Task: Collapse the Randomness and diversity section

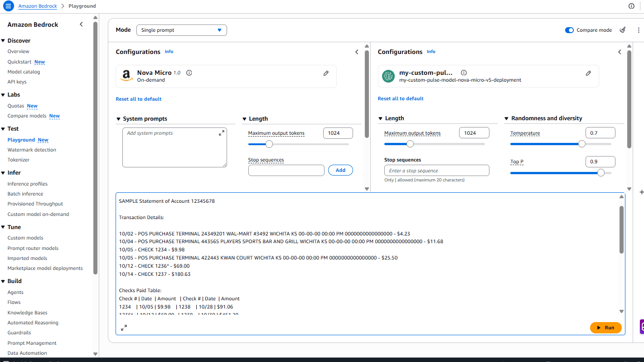Action: coord(507,118)
